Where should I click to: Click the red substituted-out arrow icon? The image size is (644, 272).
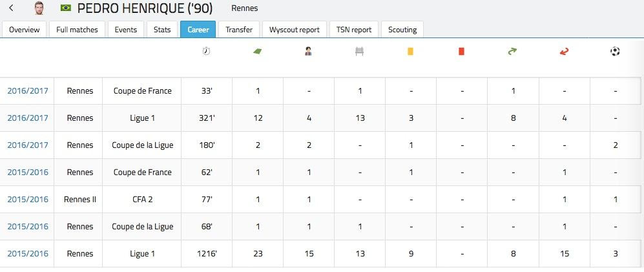click(x=564, y=52)
